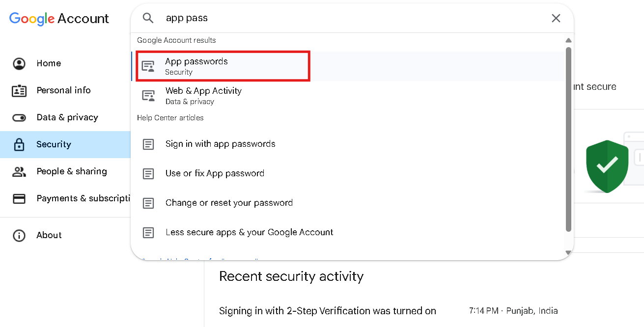Click the search magnifier icon
The width and height of the screenshot is (644, 327).
click(x=148, y=18)
